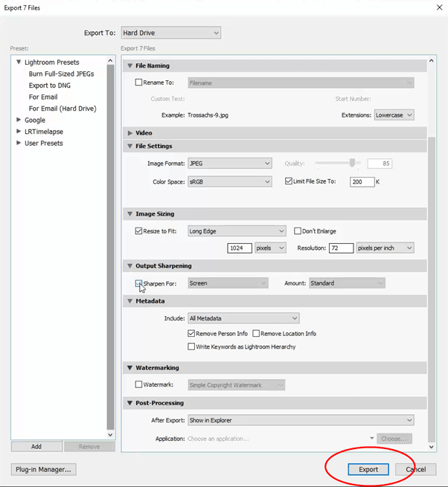Viewport: 448px width, 487px height.
Task: Open the Sharpen For Screen dropdown
Action: pyautogui.click(x=228, y=283)
